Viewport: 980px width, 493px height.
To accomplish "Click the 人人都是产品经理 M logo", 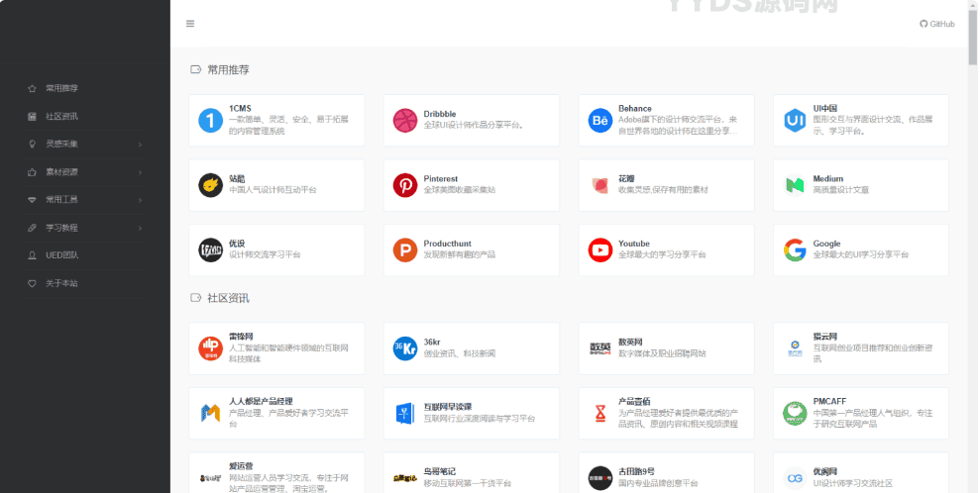I will 211,413.
